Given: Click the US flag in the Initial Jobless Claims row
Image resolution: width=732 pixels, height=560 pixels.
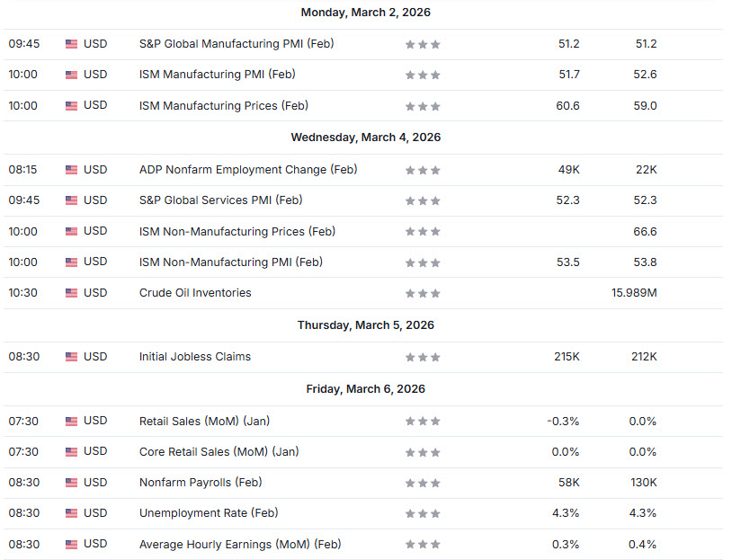Looking at the screenshot, I should [71, 357].
